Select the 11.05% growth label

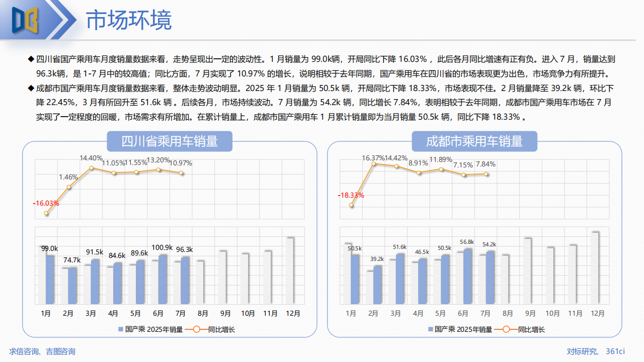113,163
